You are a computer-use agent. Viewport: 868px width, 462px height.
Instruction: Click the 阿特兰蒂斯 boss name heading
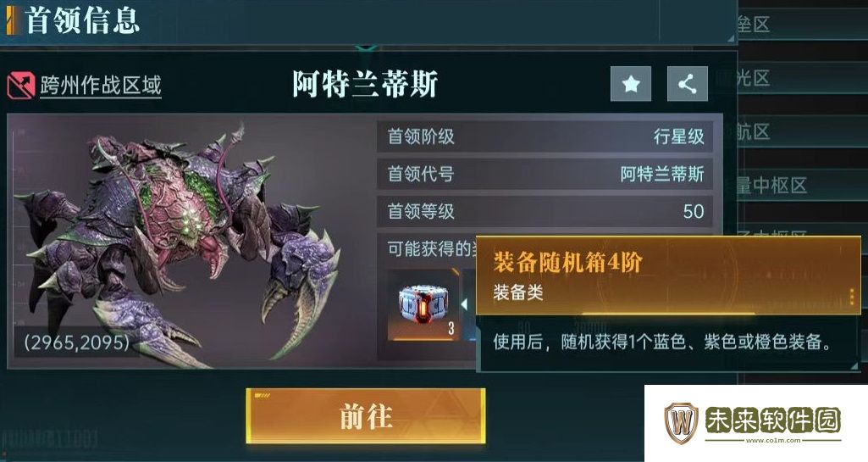tap(365, 84)
